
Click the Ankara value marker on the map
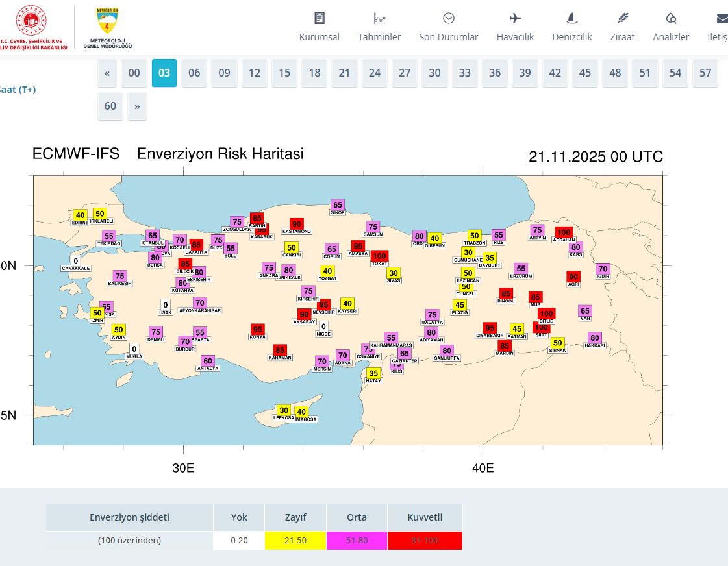point(268,267)
